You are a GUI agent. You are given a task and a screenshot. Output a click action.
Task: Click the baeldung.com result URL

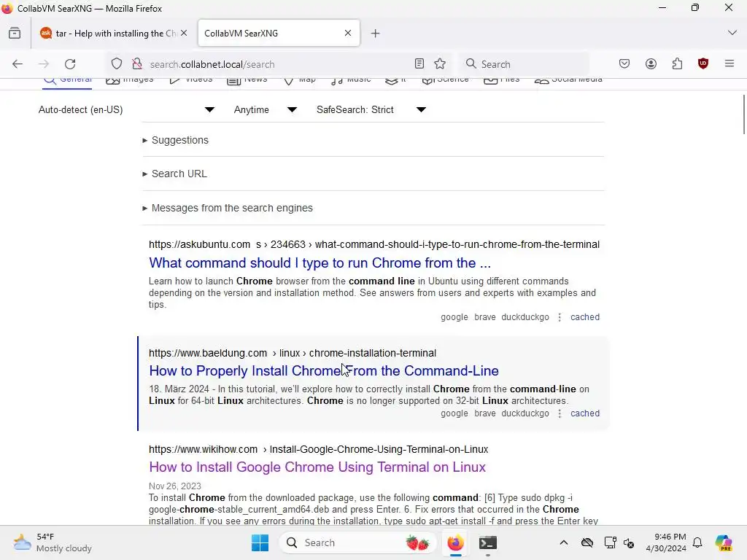coord(293,353)
